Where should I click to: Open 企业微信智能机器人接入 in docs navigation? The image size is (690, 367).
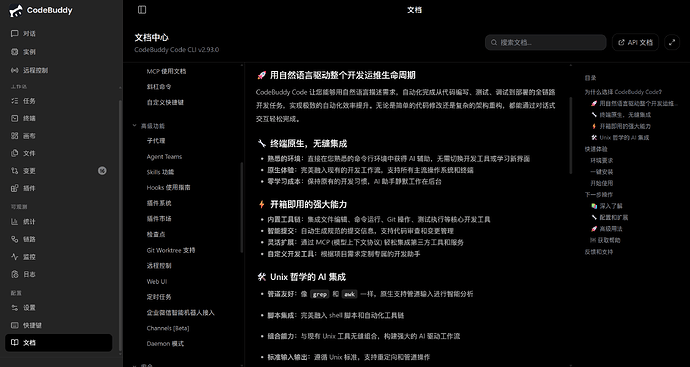point(180,313)
